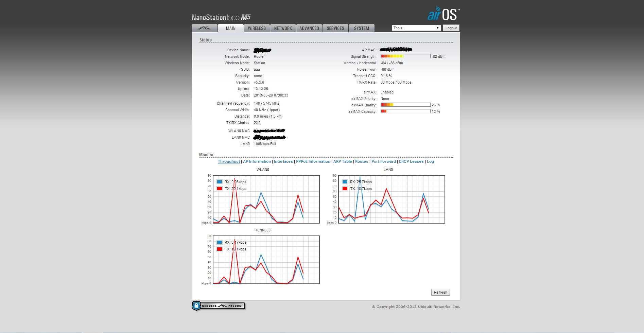Click the Ubiquiti copyright notice

[x=416, y=306]
